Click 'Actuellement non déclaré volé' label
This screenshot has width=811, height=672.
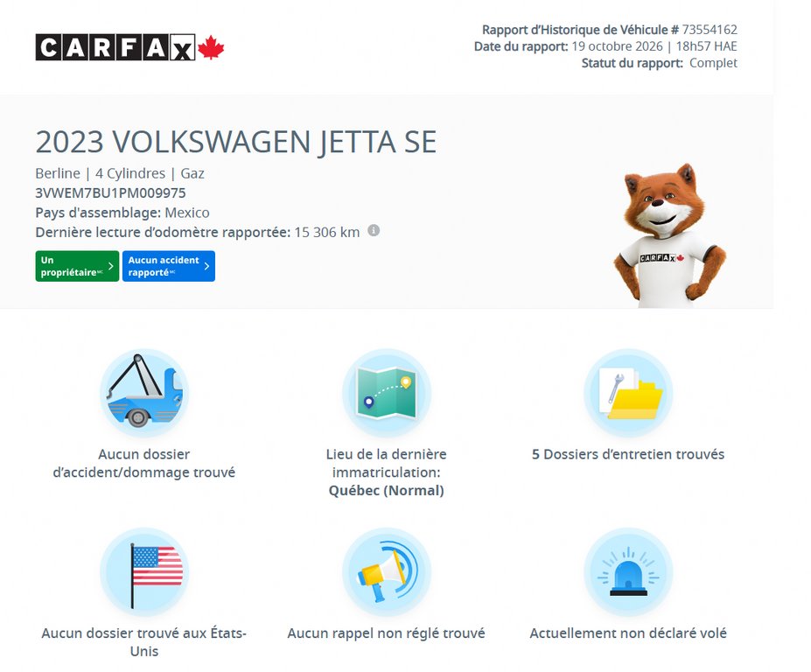(x=628, y=633)
